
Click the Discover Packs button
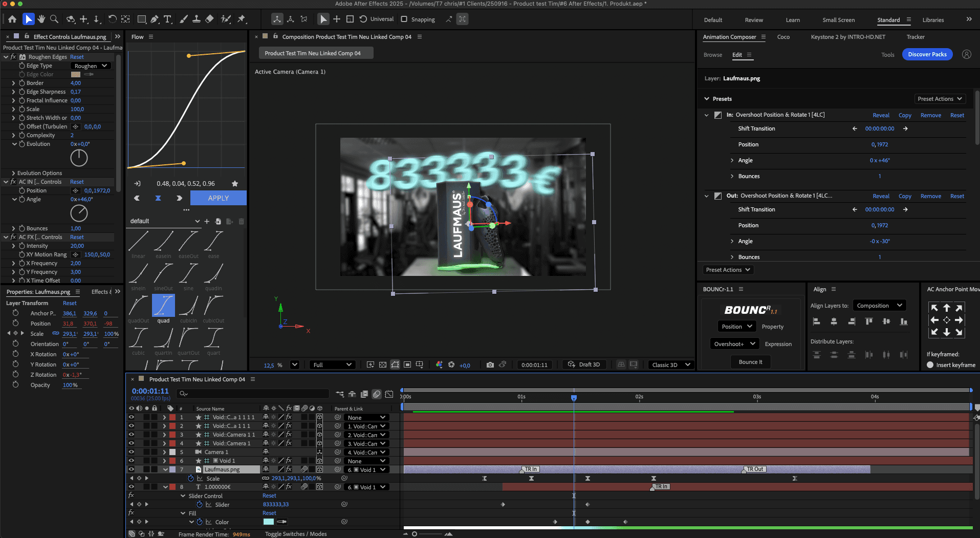pos(927,54)
